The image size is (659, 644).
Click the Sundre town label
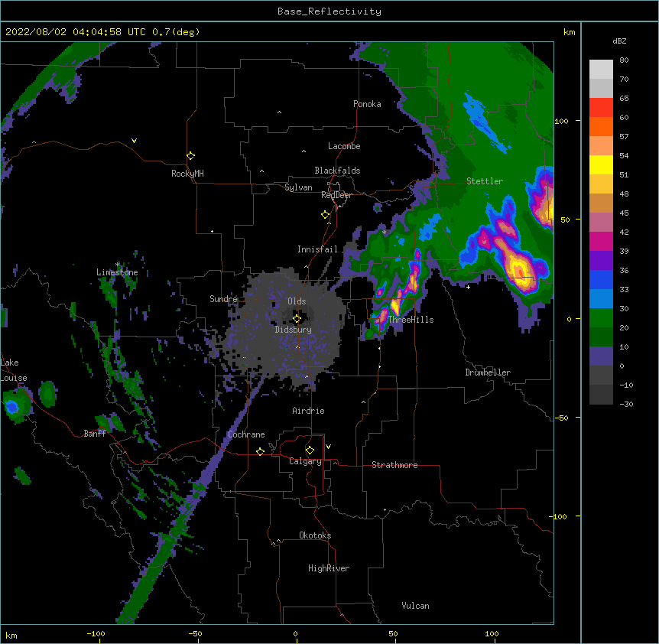point(223,299)
